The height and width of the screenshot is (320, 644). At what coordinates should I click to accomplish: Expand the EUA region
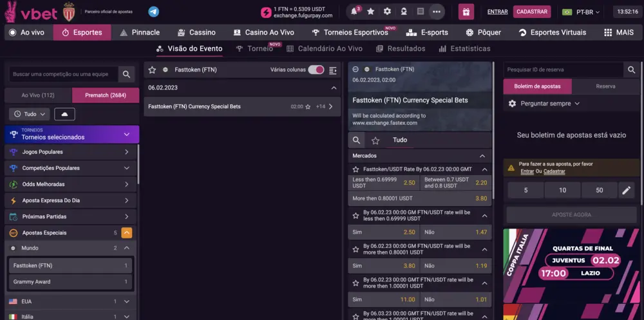[x=126, y=301]
